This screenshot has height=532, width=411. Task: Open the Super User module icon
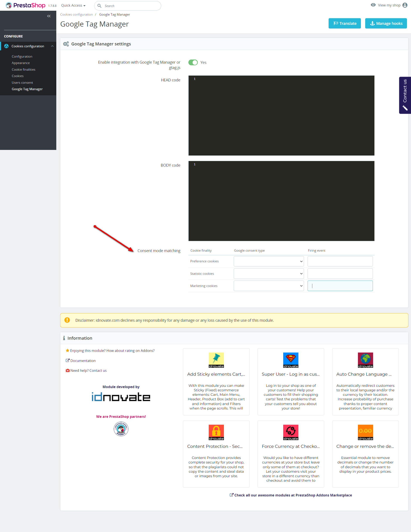(290, 360)
